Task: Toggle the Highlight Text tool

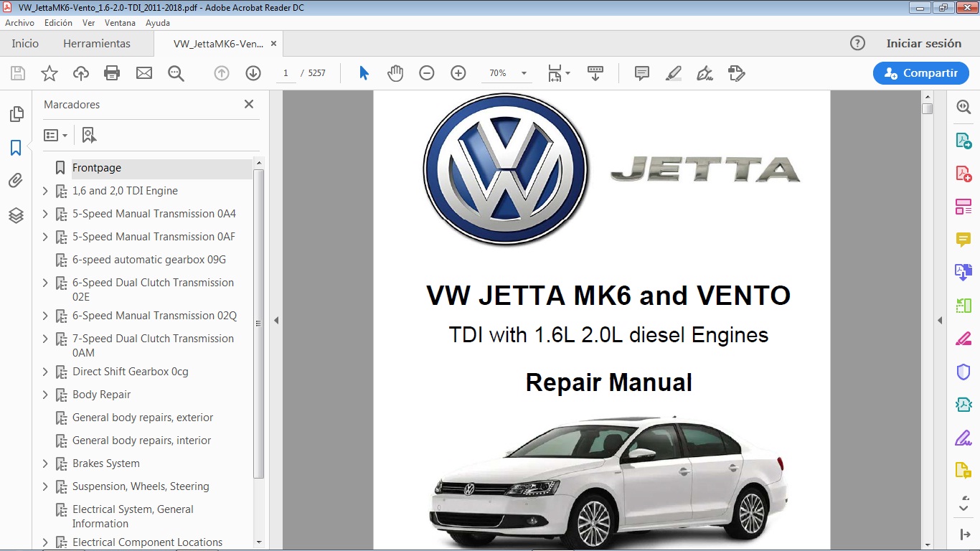Action: (674, 72)
